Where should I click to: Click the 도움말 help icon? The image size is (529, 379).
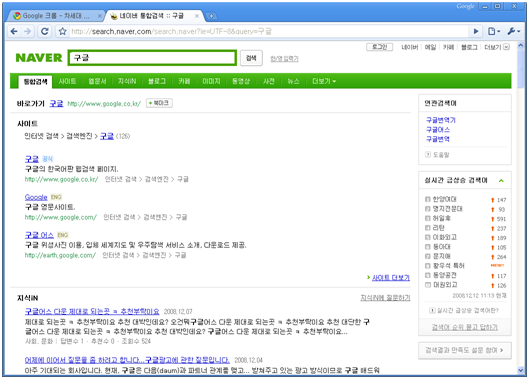[428, 155]
